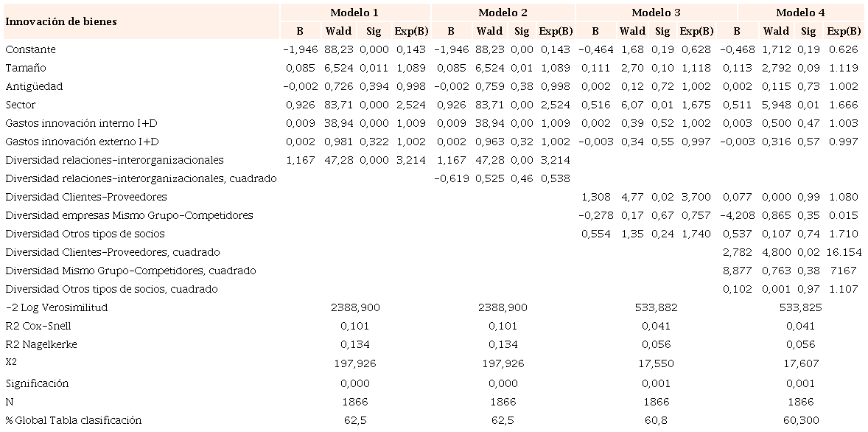
Task: Click the Sector row label
Action: pos(21,105)
